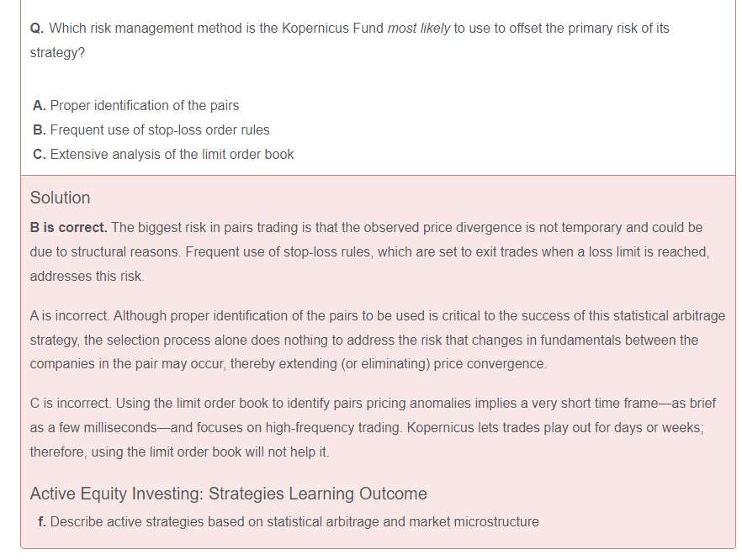Click the bold 'B.' option letter
The image size is (742, 560).
pyautogui.click(x=40, y=130)
